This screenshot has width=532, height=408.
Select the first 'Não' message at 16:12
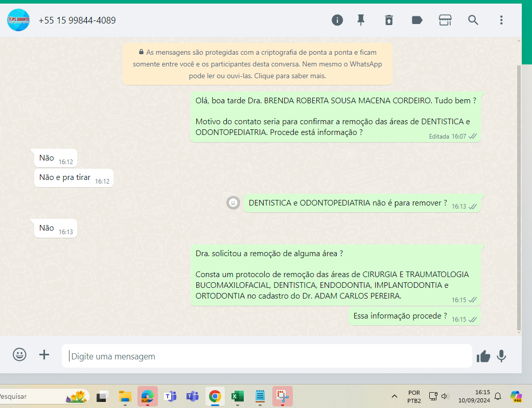click(56, 158)
